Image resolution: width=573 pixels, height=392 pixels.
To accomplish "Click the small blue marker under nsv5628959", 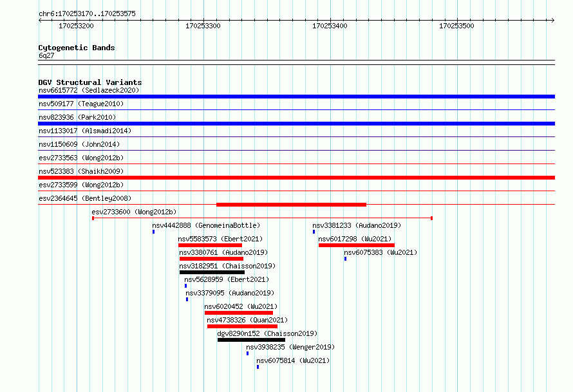I will (x=185, y=286).
